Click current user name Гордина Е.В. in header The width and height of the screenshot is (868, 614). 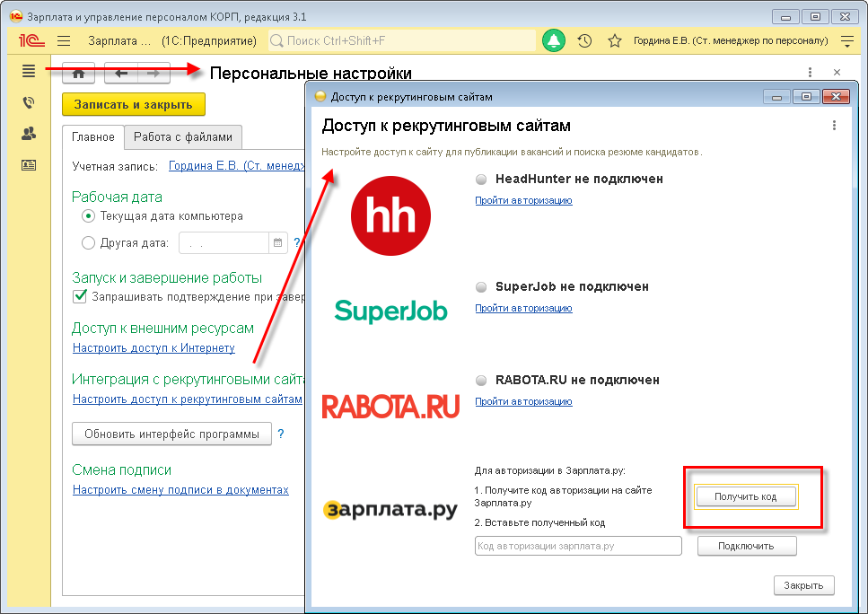coord(731,41)
